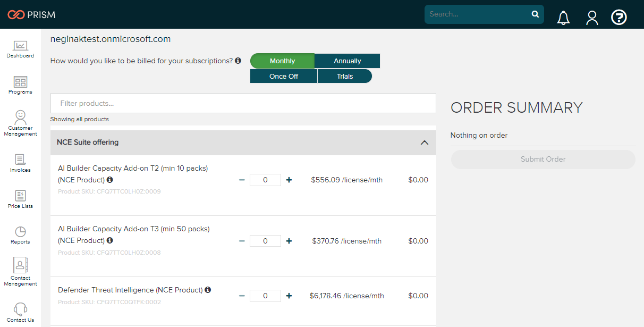Open the user account profile icon
644x327 pixels.
point(592,18)
